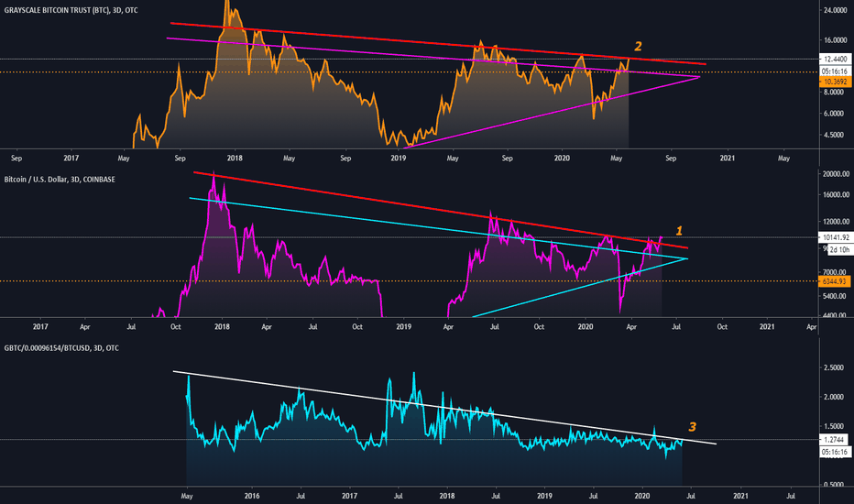Image resolution: width=854 pixels, height=504 pixels.
Task: Click the 7000.00 price scale value
Action: 836,272
